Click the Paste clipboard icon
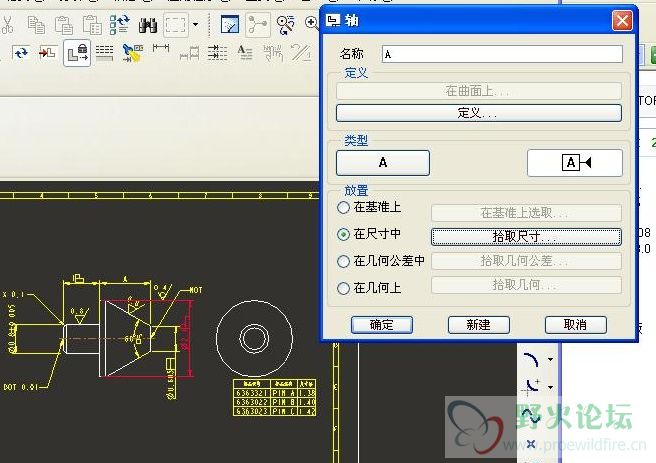The image size is (656, 463). point(64,25)
